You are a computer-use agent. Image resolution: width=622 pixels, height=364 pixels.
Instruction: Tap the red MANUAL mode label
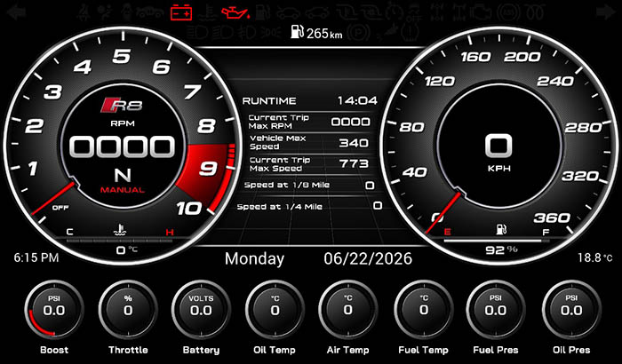click(x=123, y=190)
